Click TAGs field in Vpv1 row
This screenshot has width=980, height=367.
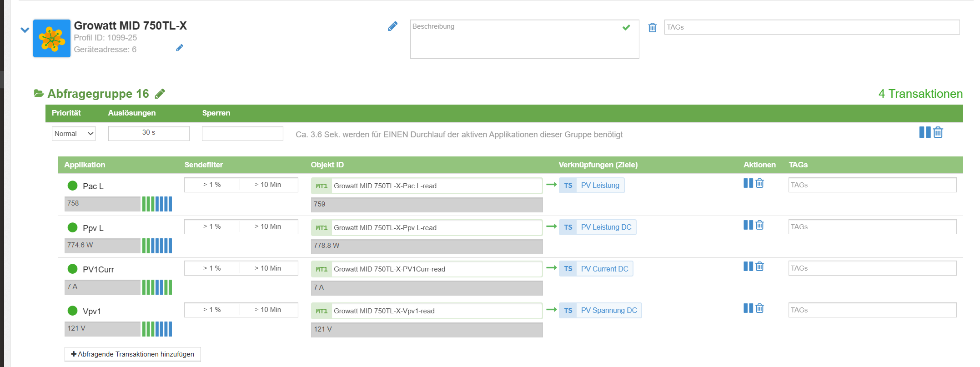[872, 310]
